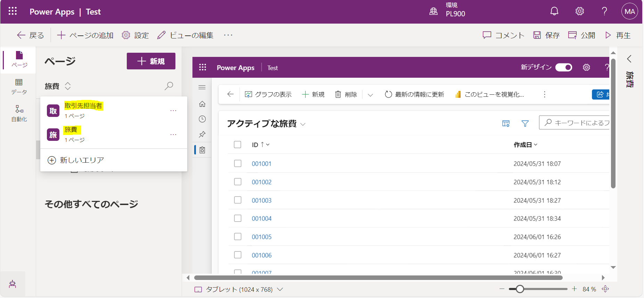The height and width of the screenshot is (298, 644).
Task: Open vertical ellipsis more commands
Action: tap(544, 94)
